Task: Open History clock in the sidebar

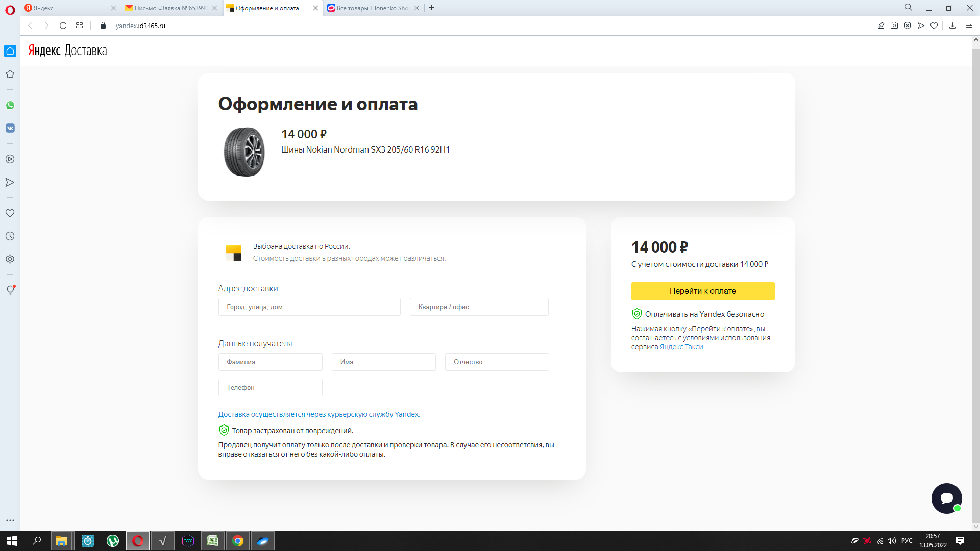Action: coord(10,236)
